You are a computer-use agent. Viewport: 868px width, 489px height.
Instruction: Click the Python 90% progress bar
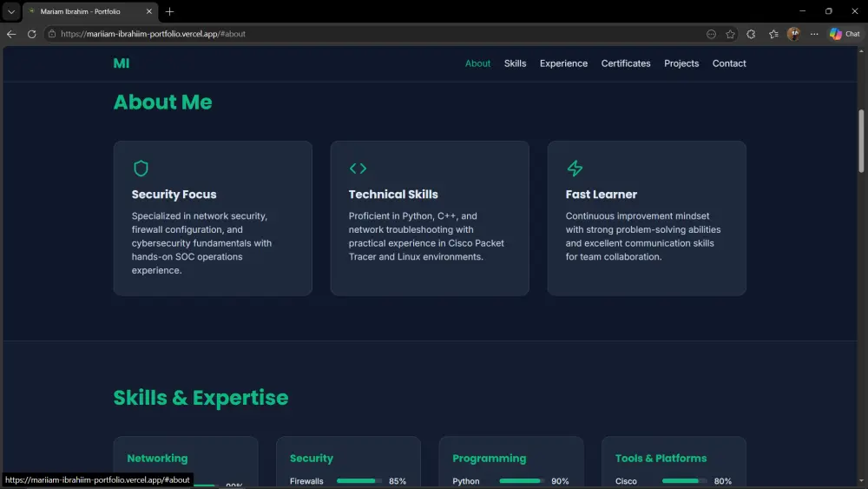tap(522, 480)
